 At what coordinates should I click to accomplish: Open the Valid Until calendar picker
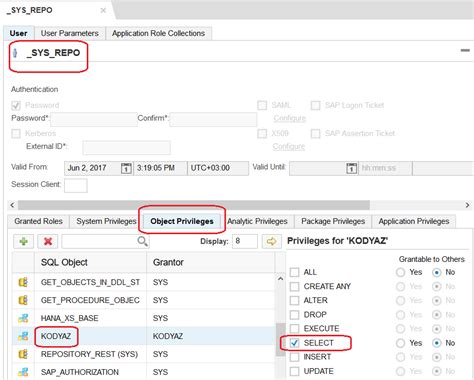351,168
